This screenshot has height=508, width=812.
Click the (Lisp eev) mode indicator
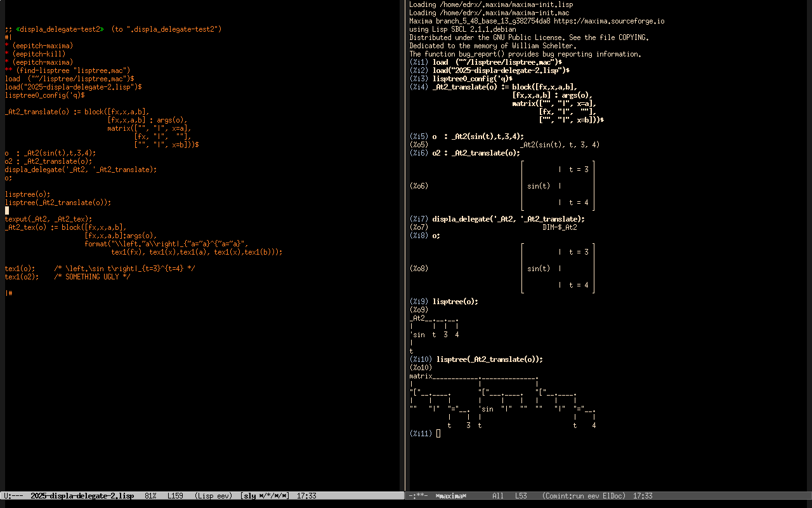[x=213, y=496]
